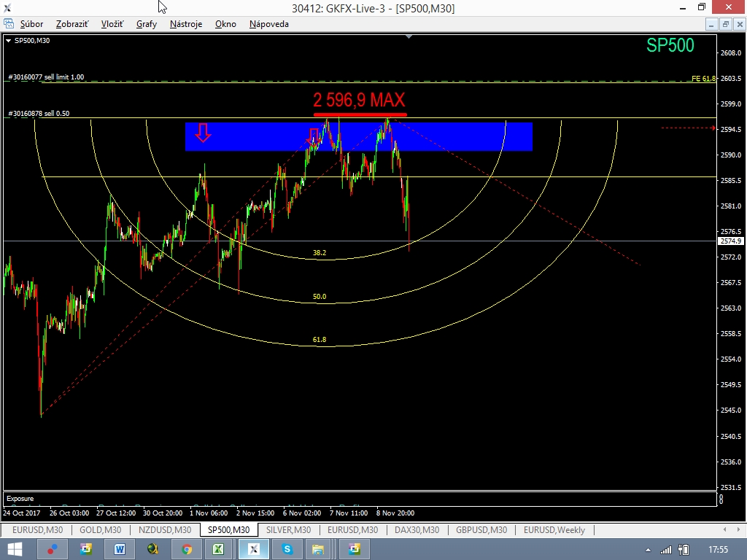Screen dimensions: 747x560
Task: Open the Grafy menu
Action: pos(146,24)
